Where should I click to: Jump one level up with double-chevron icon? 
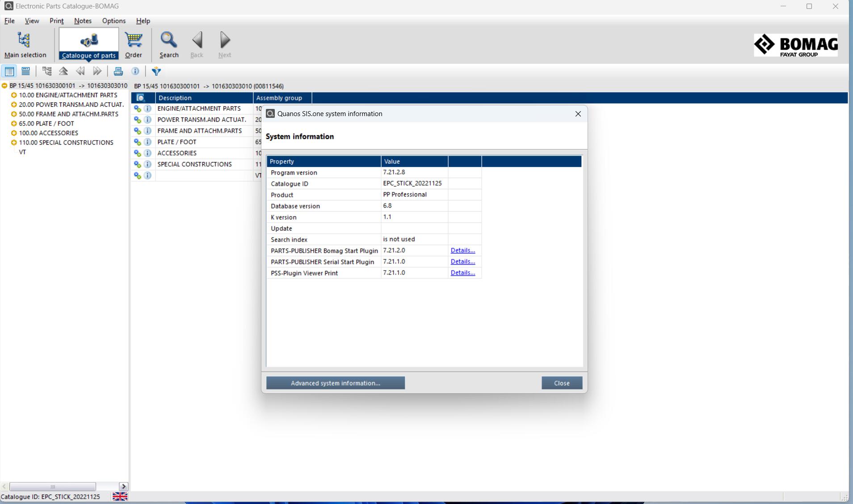coord(63,71)
